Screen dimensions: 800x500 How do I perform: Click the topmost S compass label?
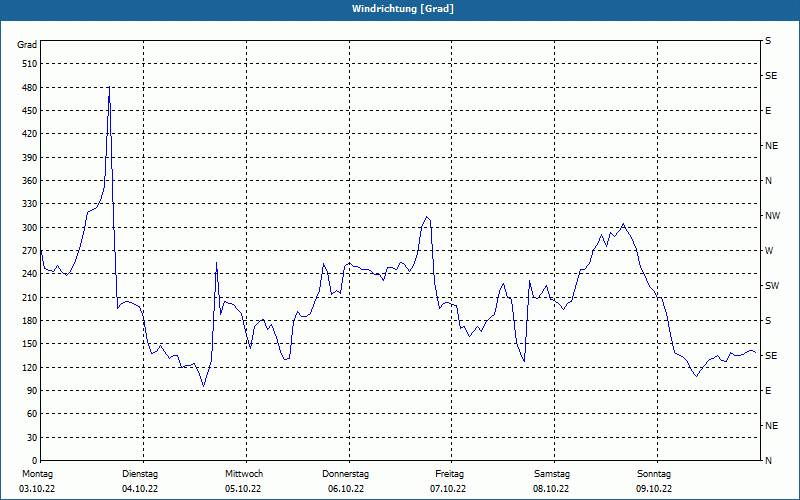768,41
